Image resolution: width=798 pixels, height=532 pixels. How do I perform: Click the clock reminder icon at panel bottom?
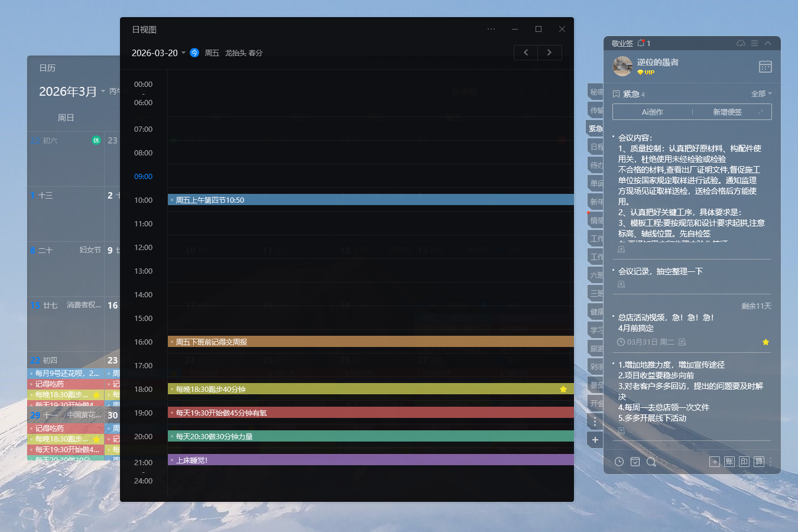tap(619, 462)
